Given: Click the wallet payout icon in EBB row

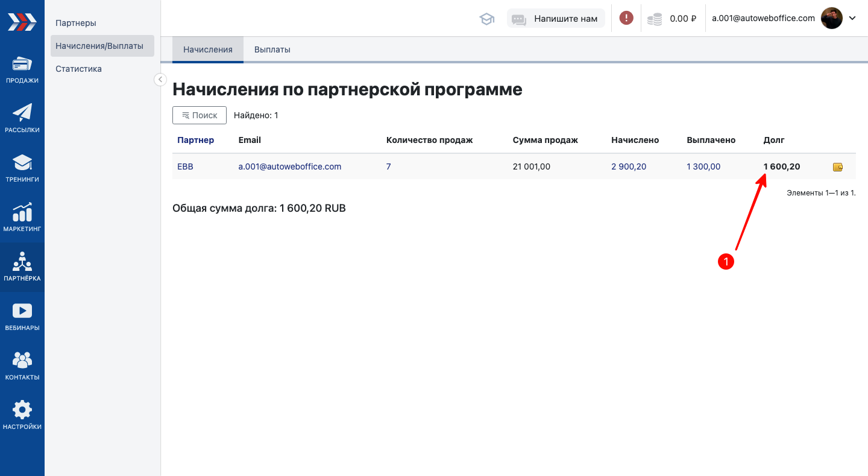Looking at the screenshot, I should 837,167.
